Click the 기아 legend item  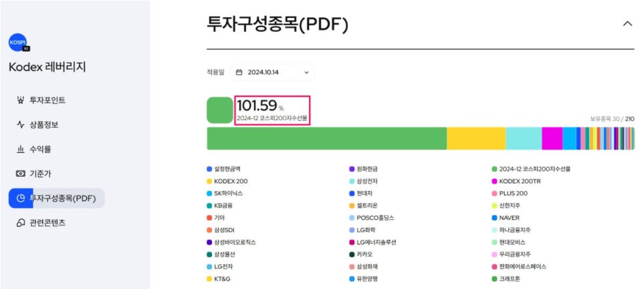[216, 218]
